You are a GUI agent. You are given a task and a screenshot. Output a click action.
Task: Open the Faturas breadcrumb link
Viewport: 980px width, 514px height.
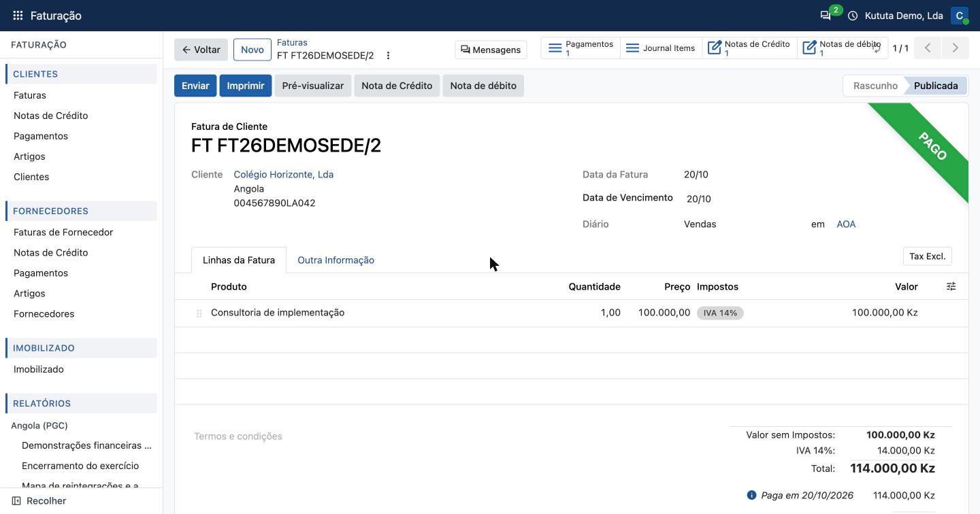point(292,42)
